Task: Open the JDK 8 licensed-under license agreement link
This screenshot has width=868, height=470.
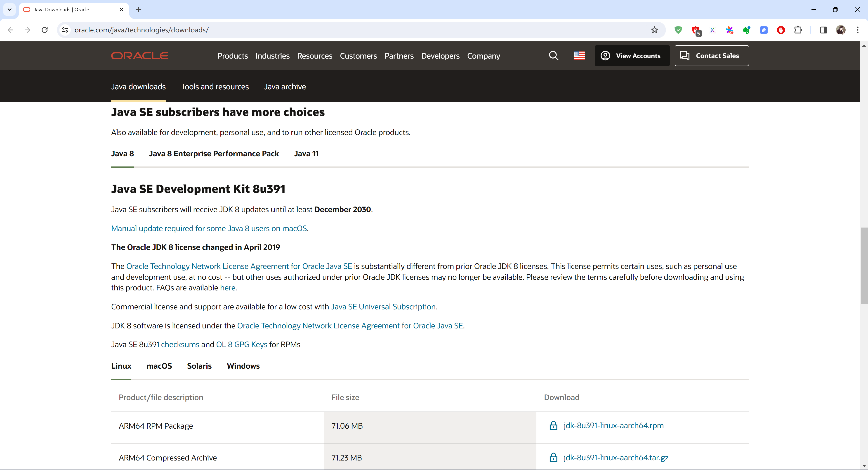Action: (350, 326)
